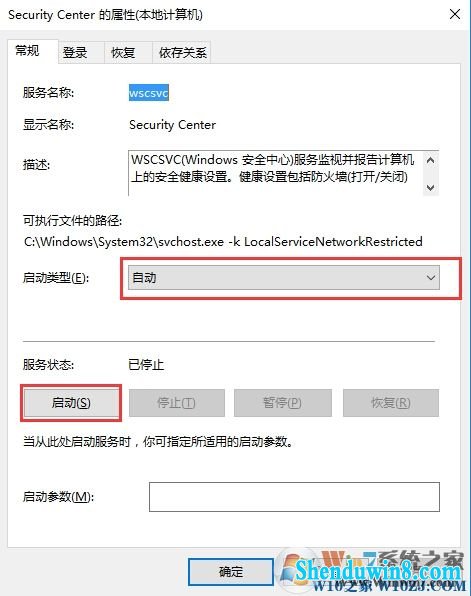Click the 已停止 service status text
Image resolution: width=471 pixels, height=596 pixels.
point(146,365)
